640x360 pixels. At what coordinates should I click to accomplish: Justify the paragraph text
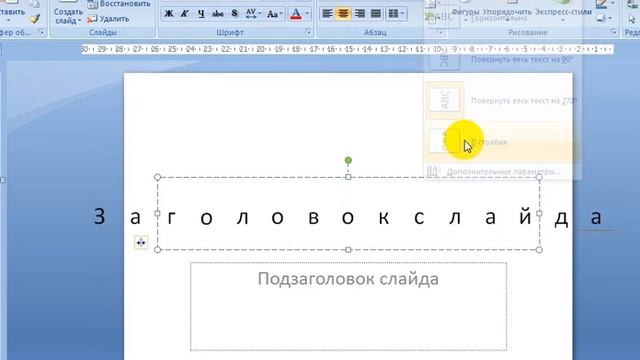[376, 14]
